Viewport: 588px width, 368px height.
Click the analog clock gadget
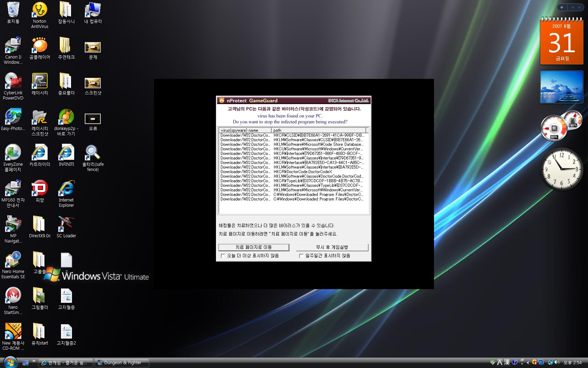[562, 169]
